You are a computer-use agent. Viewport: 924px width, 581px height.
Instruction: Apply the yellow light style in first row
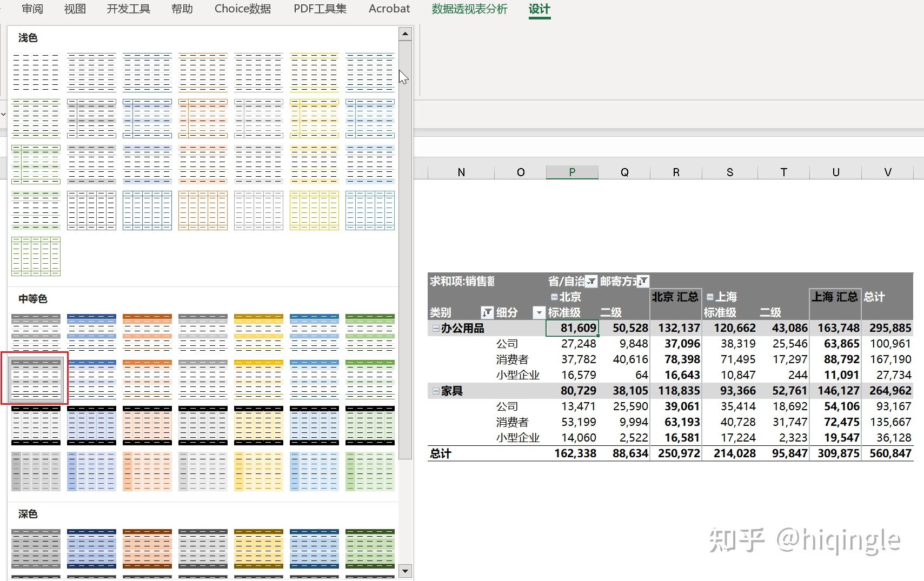coord(314,72)
